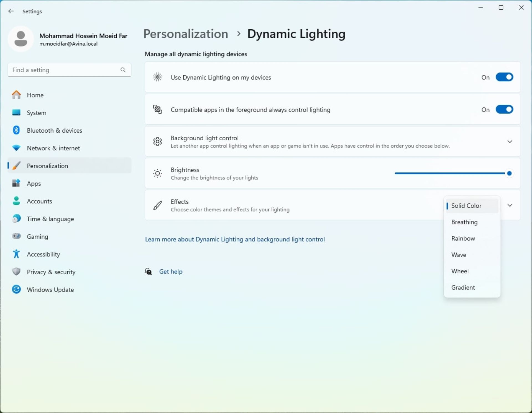The width and height of the screenshot is (532, 413).
Task: Click the back arrow in Settings header
Action: click(x=11, y=11)
